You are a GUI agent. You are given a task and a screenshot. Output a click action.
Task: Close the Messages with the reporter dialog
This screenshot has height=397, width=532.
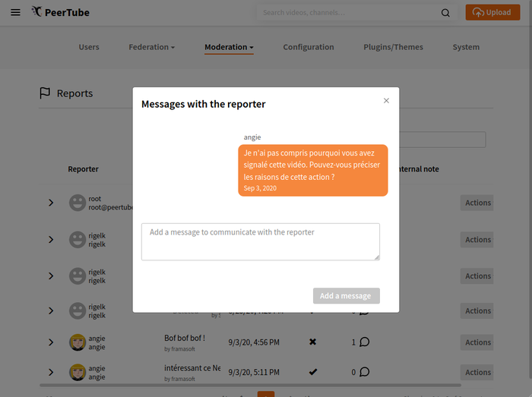tap(386, 101)
